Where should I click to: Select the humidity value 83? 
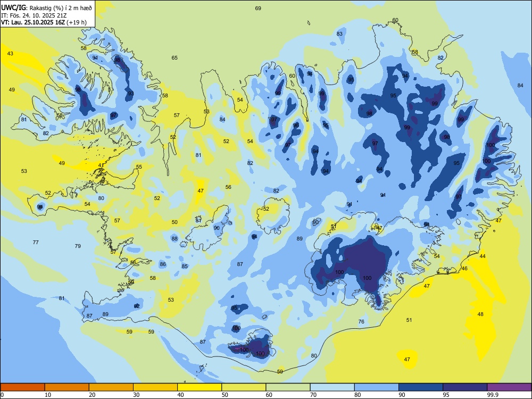tap(339, 34)
